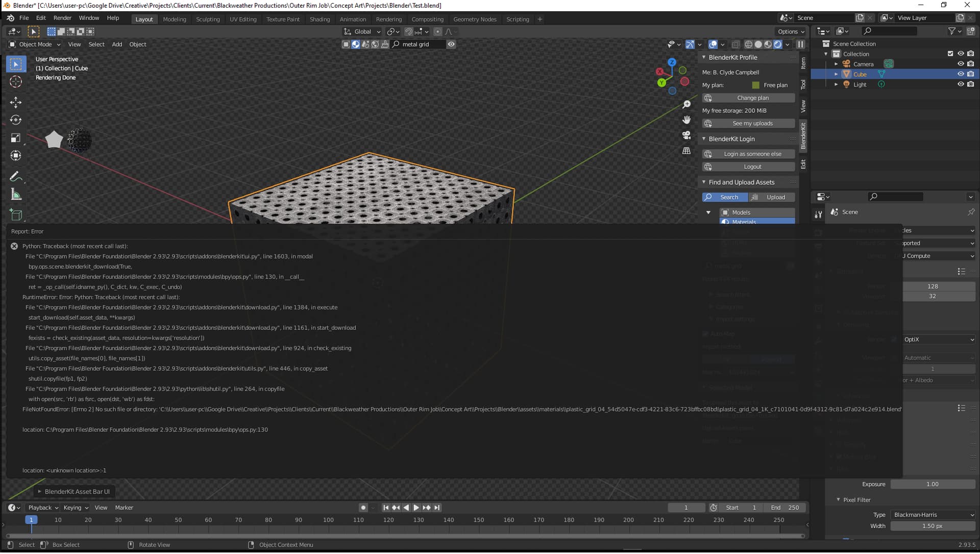
Task: Select the Add Cube tool
Action: click(16, 214)
